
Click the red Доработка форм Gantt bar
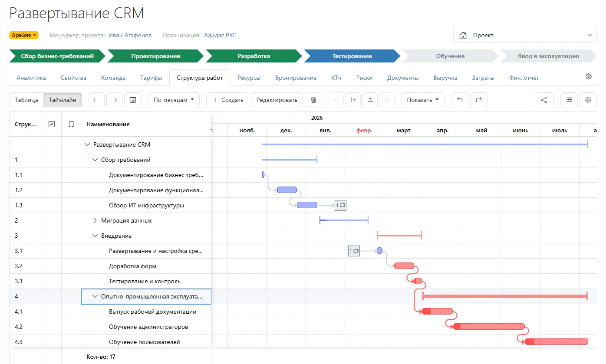pos(404,266)
